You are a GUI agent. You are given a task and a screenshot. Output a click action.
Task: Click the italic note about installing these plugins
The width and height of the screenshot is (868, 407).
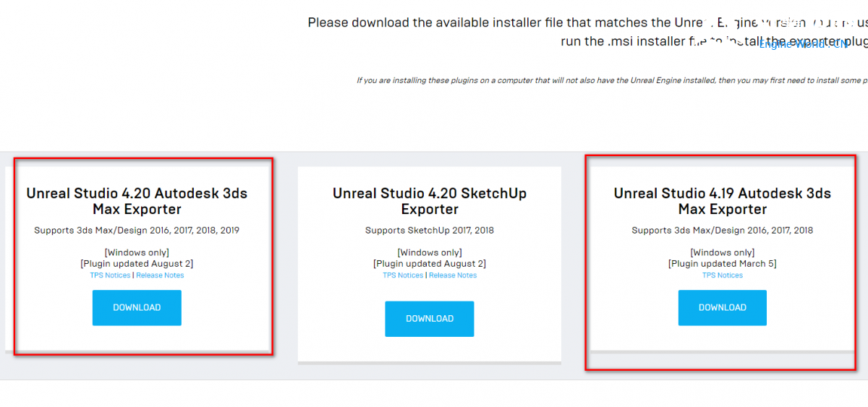pos(608,80)
